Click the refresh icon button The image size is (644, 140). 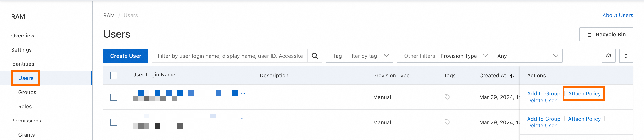[626, 56]
